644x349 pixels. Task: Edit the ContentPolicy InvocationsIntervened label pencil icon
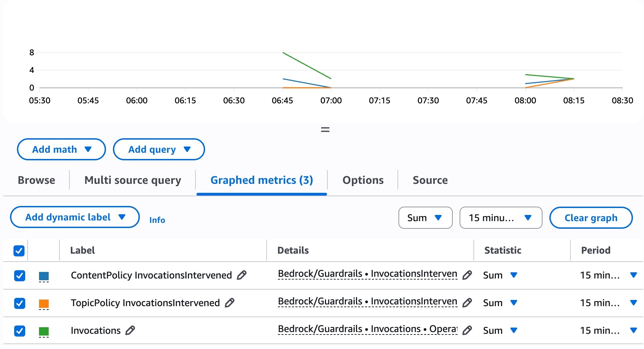click(x=242, y=275)
